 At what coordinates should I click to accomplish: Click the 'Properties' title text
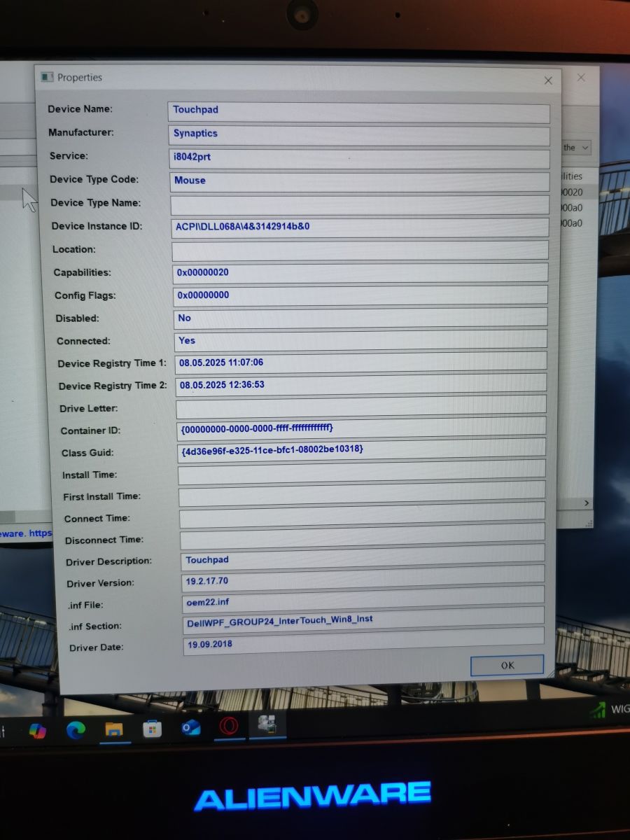[x=80, y=77]
